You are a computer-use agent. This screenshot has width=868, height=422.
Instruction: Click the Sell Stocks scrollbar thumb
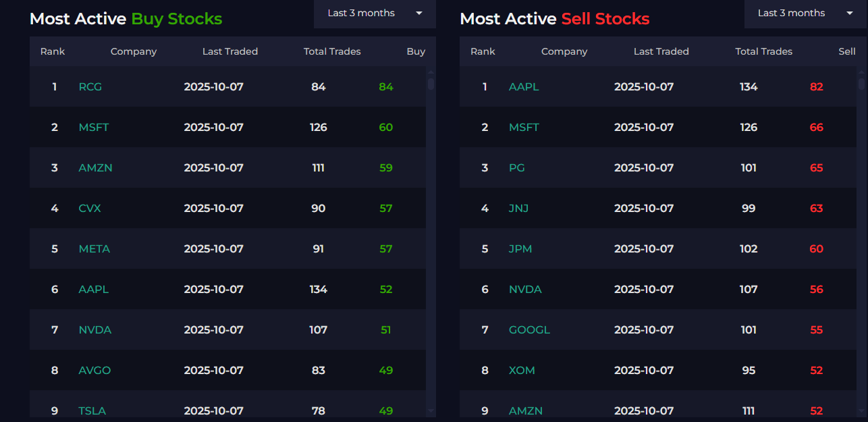[x=861, y=84]
